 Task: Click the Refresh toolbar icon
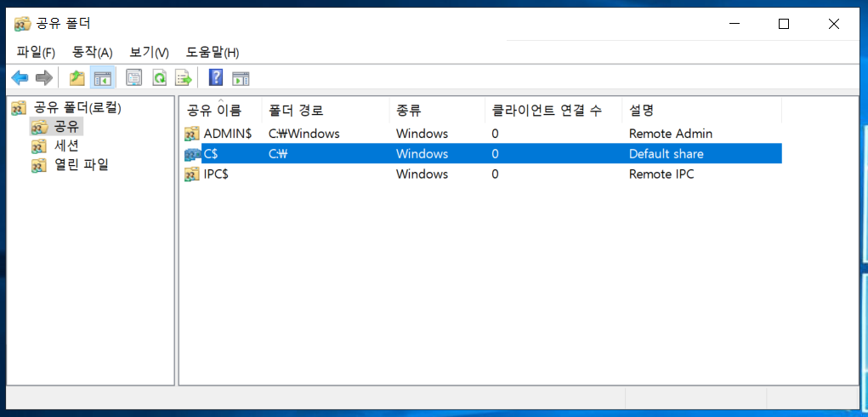(x=160, y=78)
